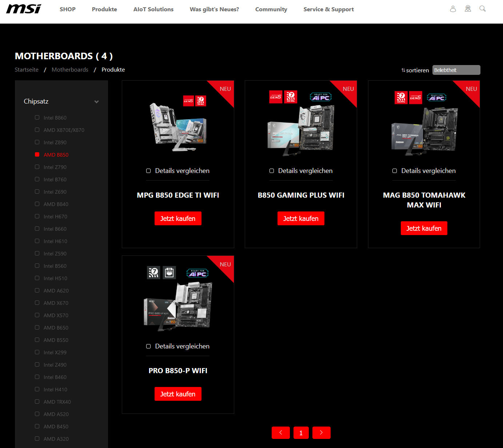The image size is (503, 448).
Task: Check compare box for MPG B850 EDGE TI WIFI
Action: 148,171
